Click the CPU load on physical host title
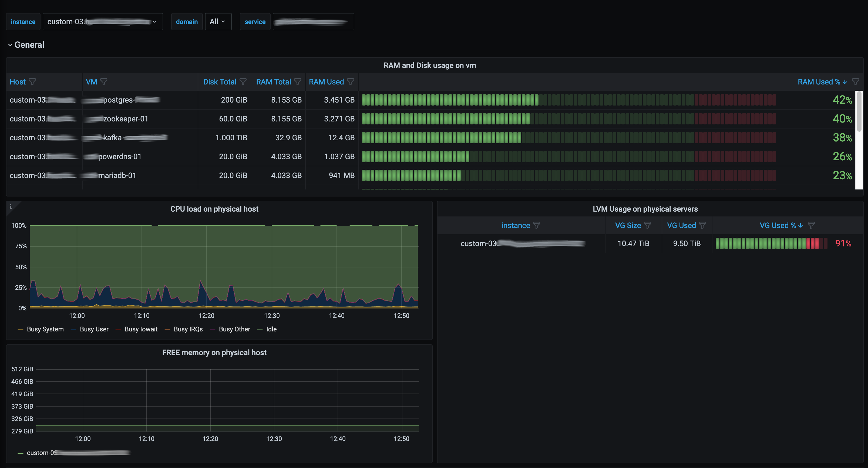868x468 pixels. 214,209
